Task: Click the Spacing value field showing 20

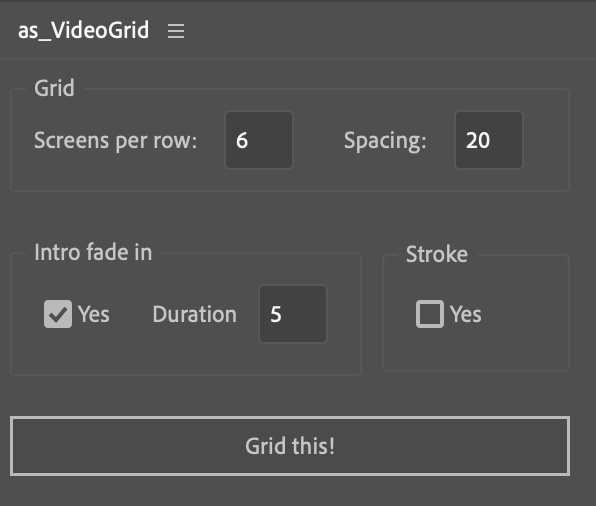Action: 489,140
